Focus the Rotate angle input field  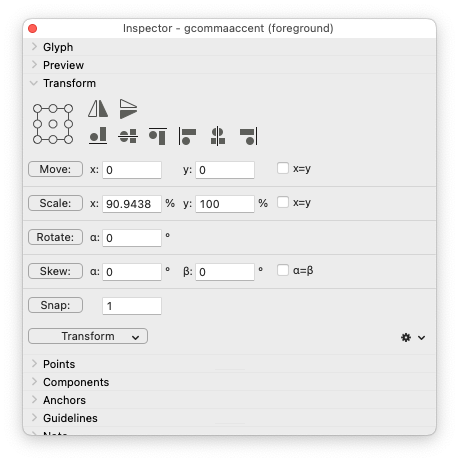132,238
